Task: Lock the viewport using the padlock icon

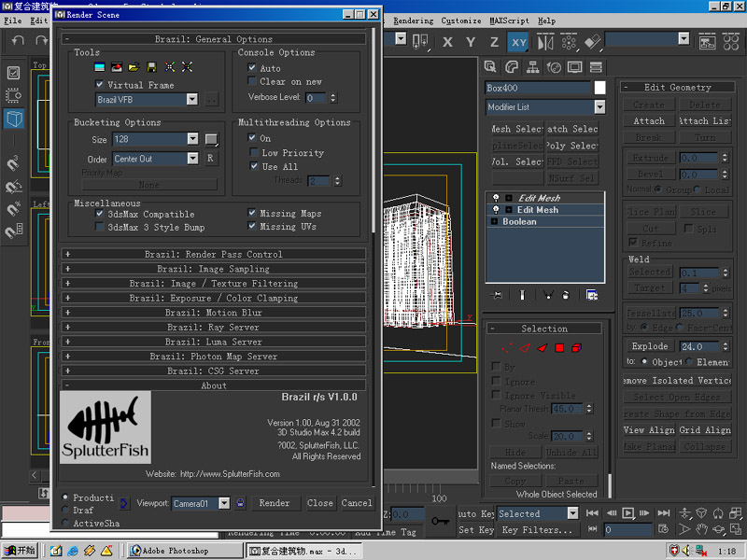Action: click(241, 503)
